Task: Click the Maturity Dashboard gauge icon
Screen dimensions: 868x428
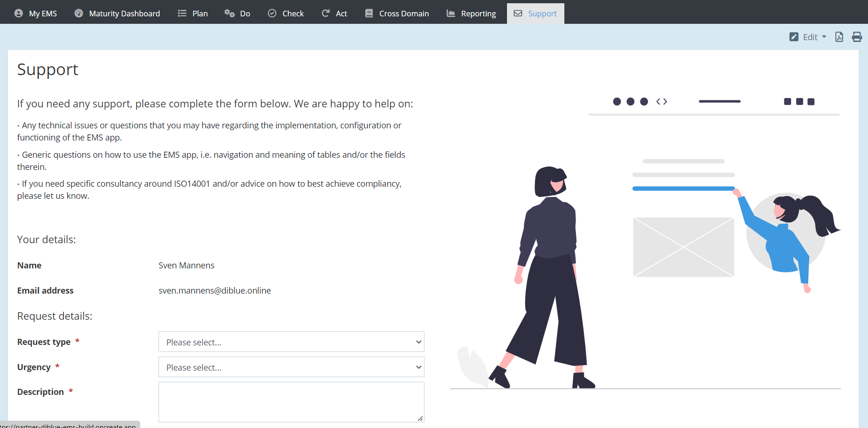Action: (x=79, y=14)
